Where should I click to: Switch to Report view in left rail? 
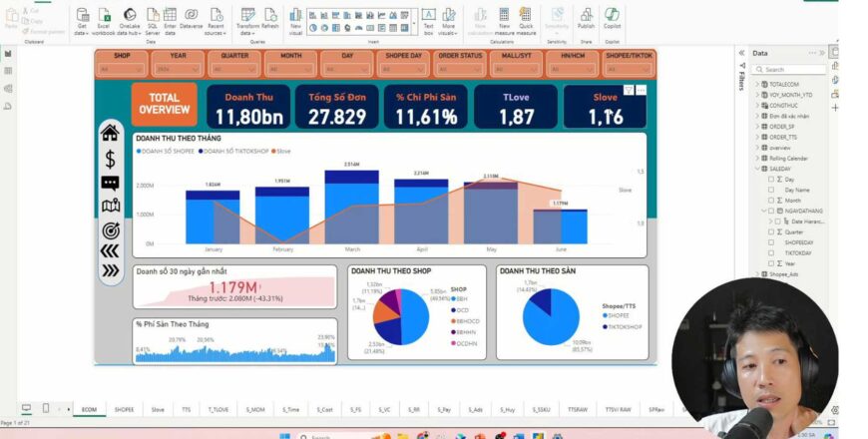click(x=8, y=54)
